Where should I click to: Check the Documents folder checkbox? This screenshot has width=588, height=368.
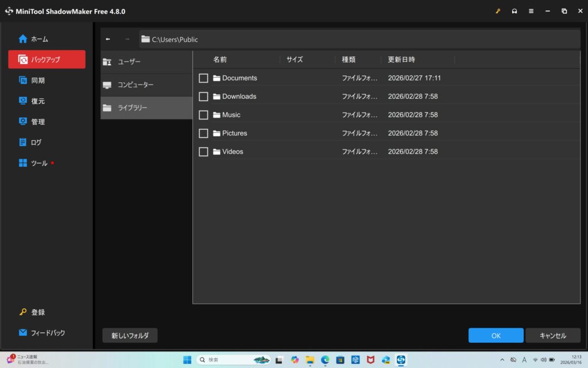(x=203, y=78)
